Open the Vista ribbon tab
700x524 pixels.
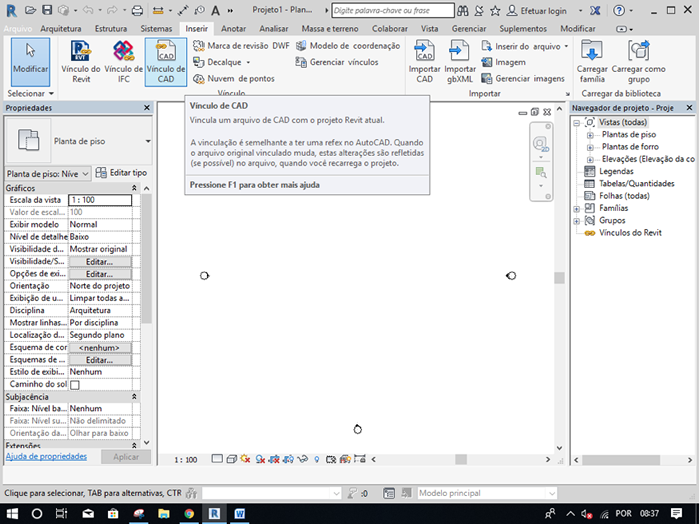[429, 29]
